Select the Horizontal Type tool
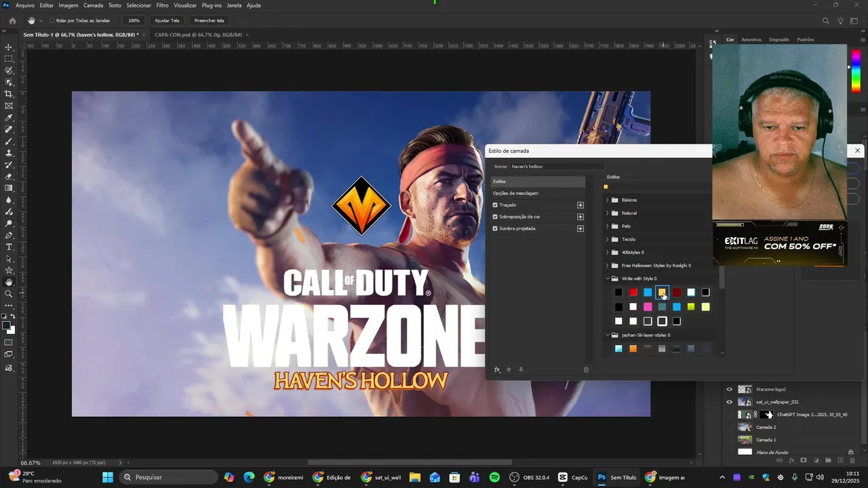Image resolution: width=868 pixels, height=488 pixels. [9, 247]
